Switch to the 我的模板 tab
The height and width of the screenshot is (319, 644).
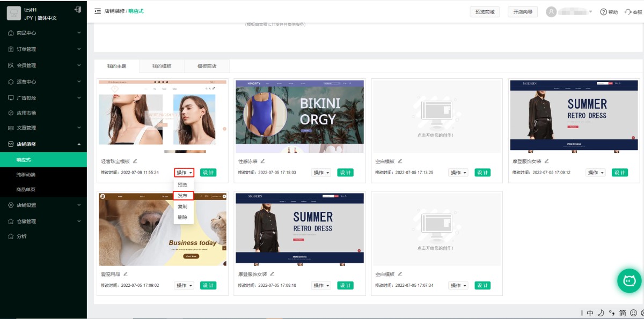(162, 66)
